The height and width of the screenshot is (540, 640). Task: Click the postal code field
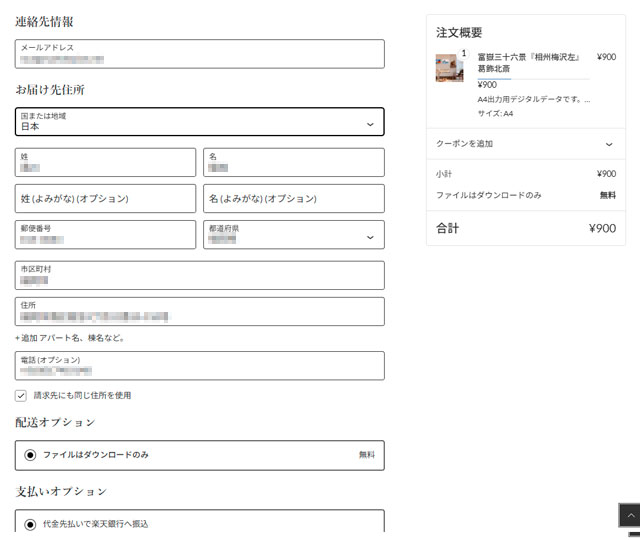tap(105, 235)
